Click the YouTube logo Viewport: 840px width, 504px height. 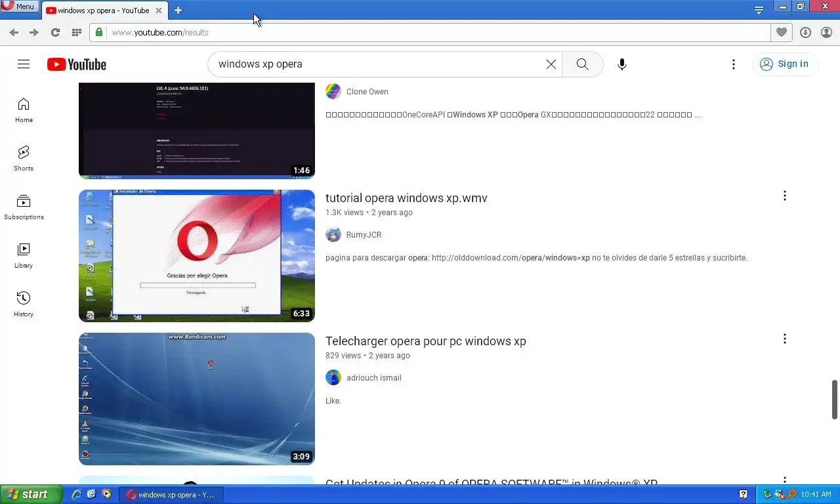coord(77,64)
